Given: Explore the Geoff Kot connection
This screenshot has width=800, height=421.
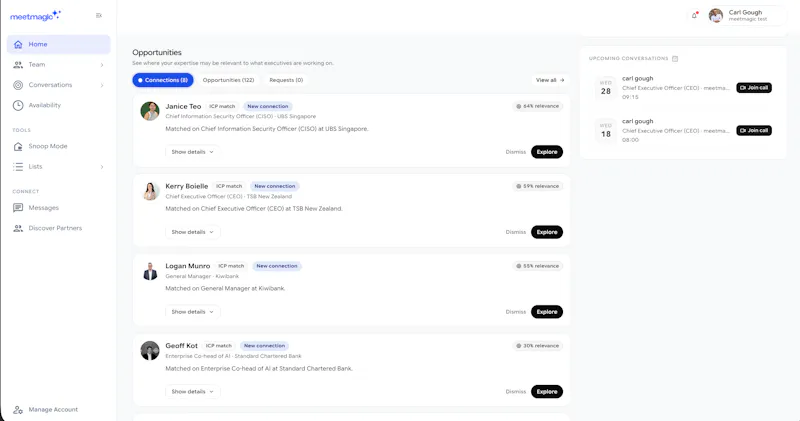Looking at the screenshot, I should [547, 392].
